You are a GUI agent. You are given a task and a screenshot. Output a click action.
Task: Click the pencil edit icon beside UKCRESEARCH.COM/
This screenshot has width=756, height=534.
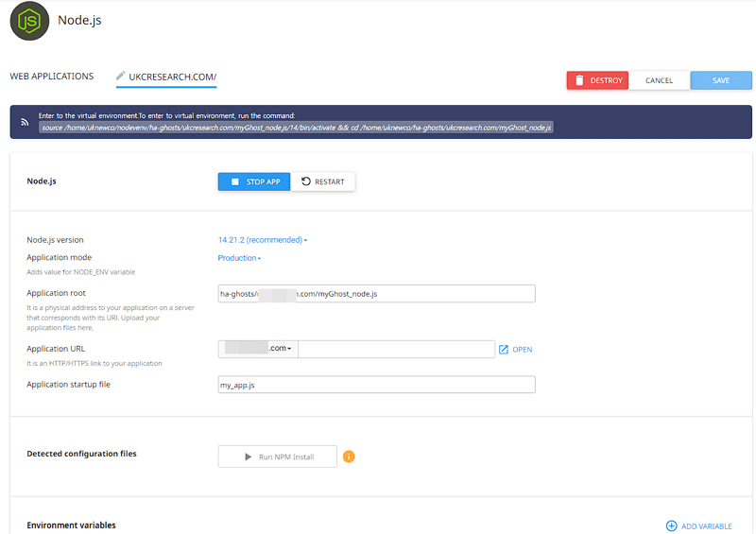tap(121, 76)
